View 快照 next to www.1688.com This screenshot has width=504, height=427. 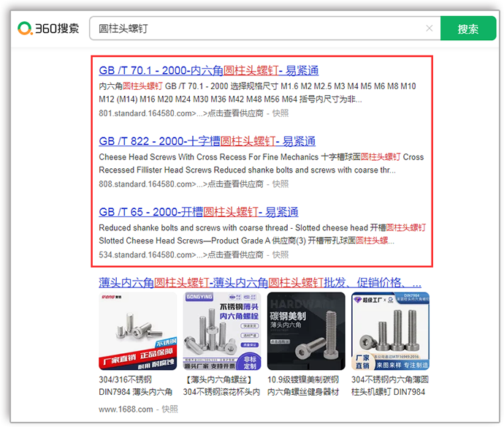[x=169, y=409]
